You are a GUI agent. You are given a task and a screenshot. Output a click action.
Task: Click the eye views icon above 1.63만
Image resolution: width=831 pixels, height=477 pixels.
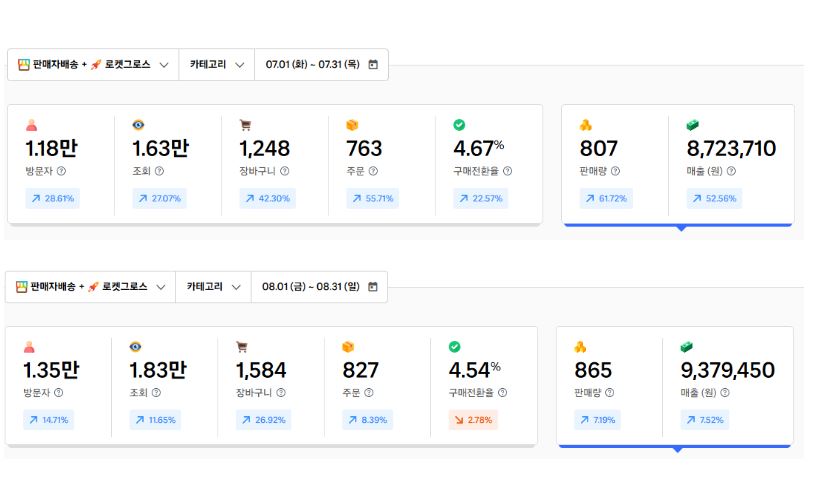point(138,125)
